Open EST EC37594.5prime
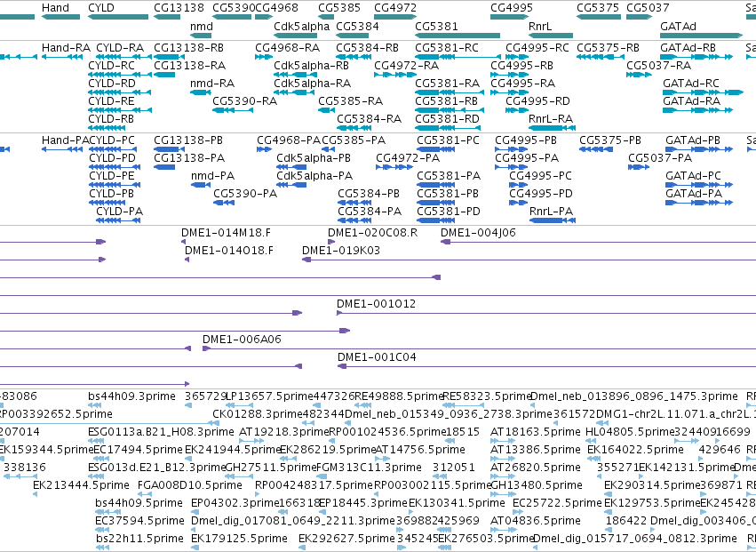Screen dimensions: 756x552 [x=103, y=530]
